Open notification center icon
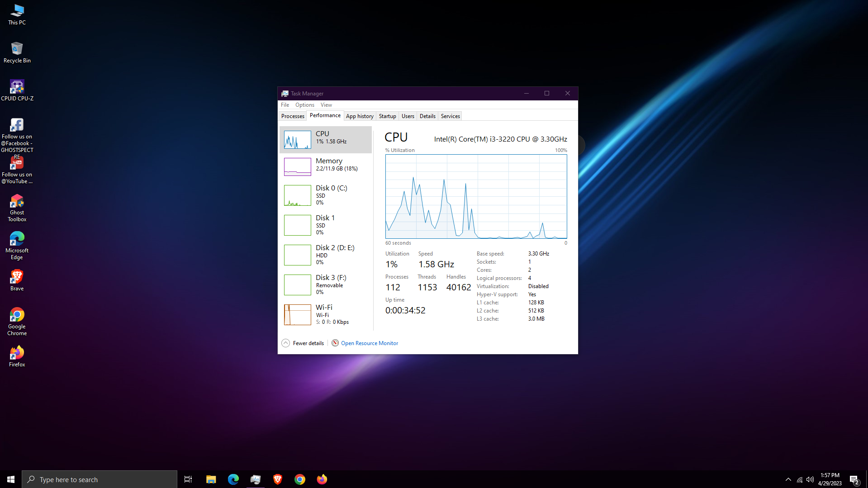868x488 pixels. [x=854, y=479]
